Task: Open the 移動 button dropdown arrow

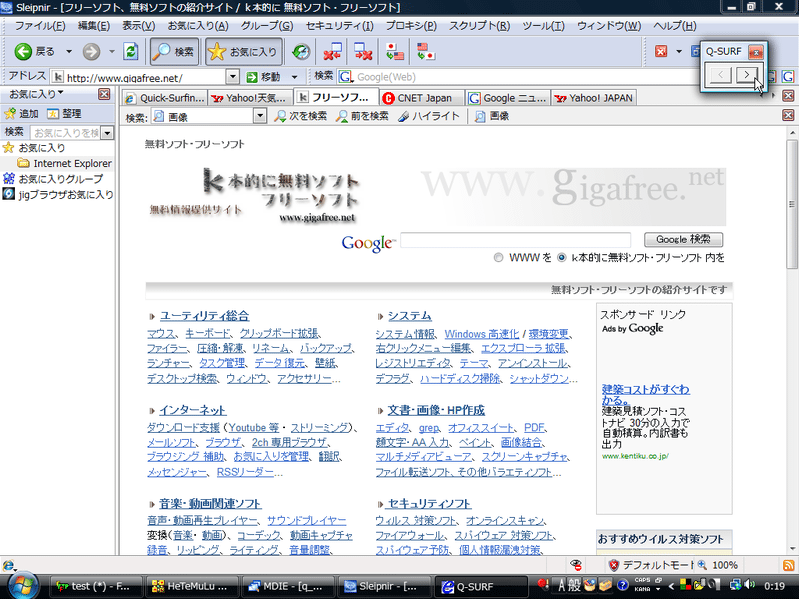Action: coord(294,77)
